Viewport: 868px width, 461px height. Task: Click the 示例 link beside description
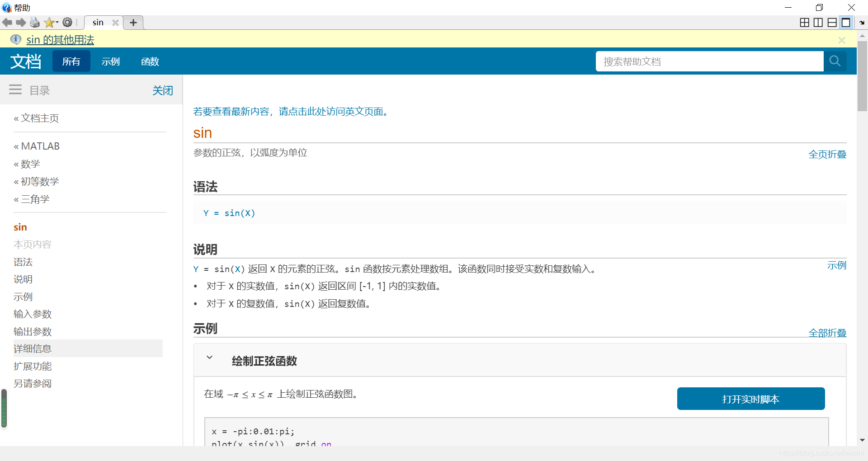(837, 265)
